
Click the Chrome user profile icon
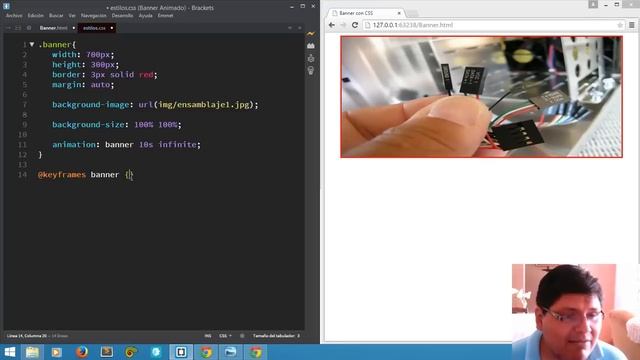(593, 4)
